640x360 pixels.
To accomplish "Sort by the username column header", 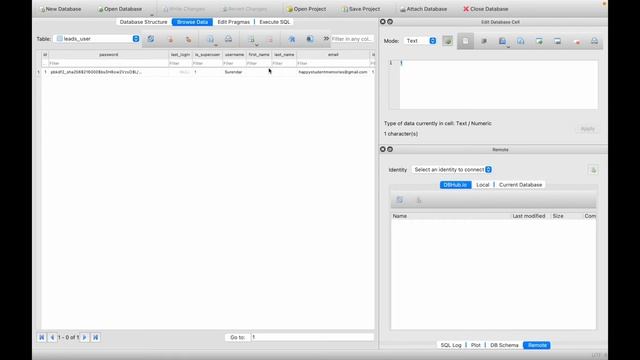I will click(234, 55).
